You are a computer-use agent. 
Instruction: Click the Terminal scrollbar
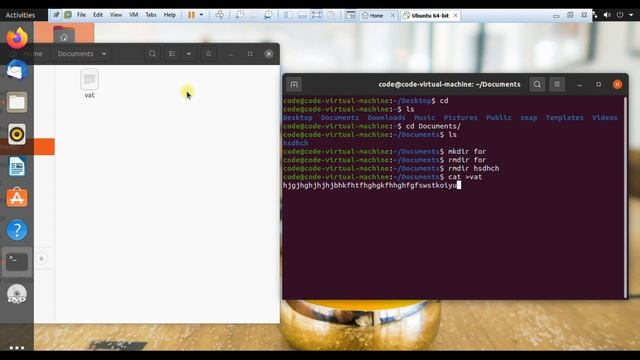625,197
